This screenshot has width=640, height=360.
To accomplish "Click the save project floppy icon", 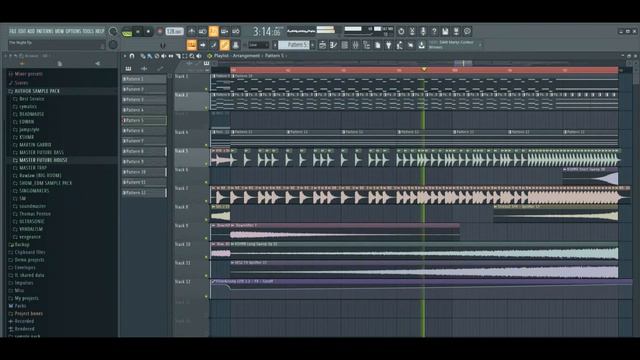I will point(445,31).
